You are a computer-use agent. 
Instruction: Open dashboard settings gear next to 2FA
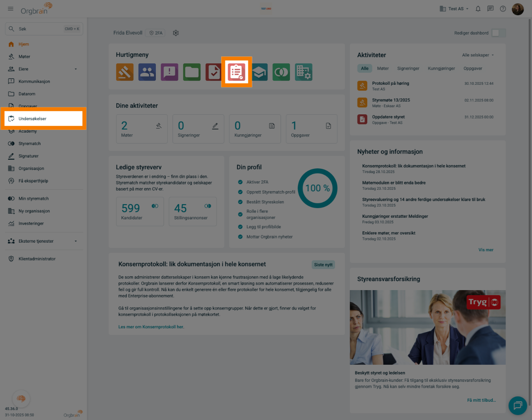[176, 33]
